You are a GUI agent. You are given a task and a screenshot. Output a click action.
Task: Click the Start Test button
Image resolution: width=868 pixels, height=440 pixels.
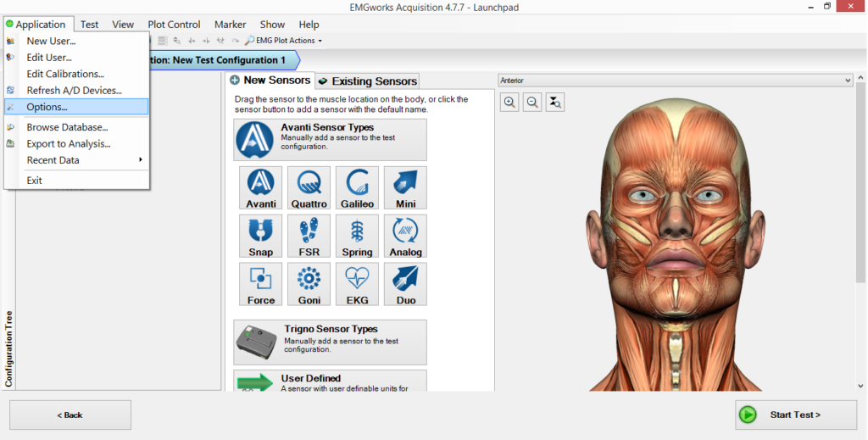tap(795, 415)
